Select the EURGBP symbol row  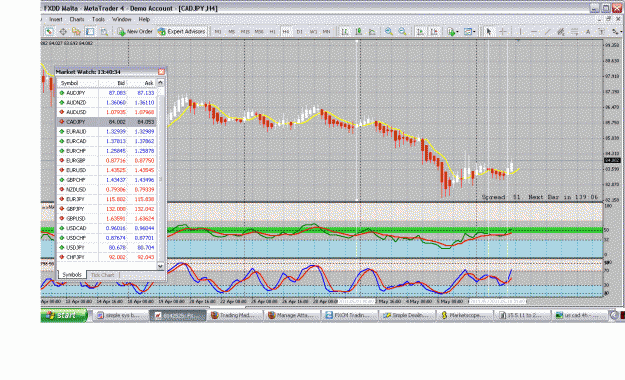107,161
